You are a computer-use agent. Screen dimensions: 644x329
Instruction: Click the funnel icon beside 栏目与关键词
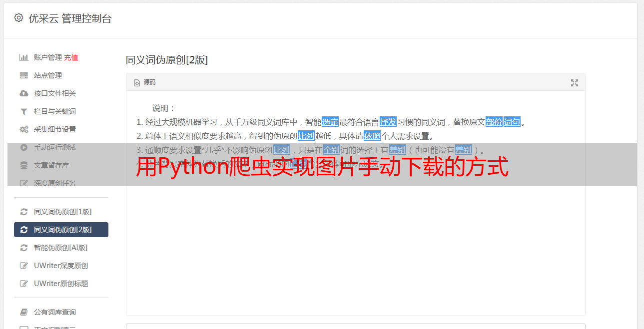pos(23,111)
